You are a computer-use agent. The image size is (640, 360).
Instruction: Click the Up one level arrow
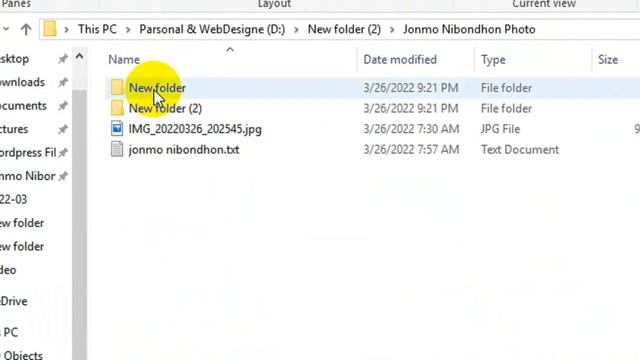[x=26, y=29]
